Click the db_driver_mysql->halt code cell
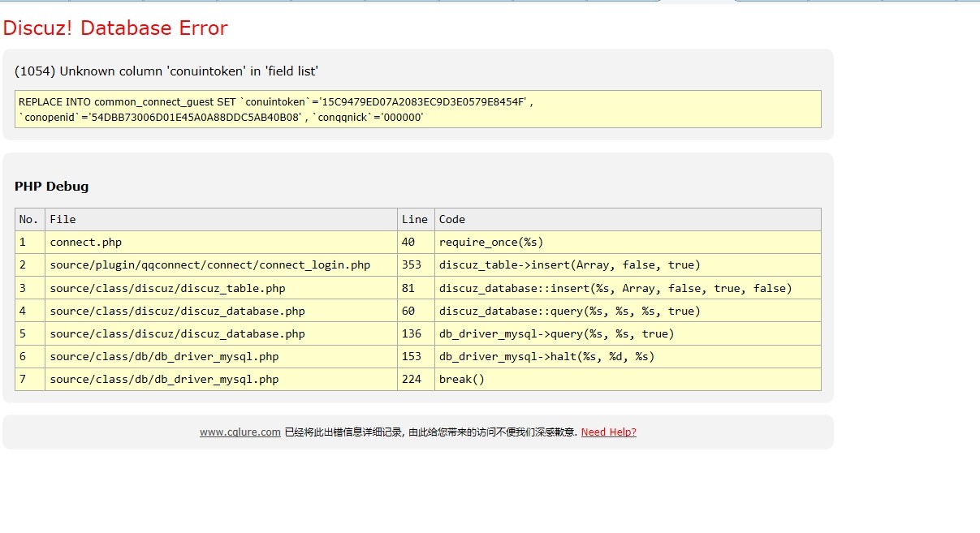 546,356
